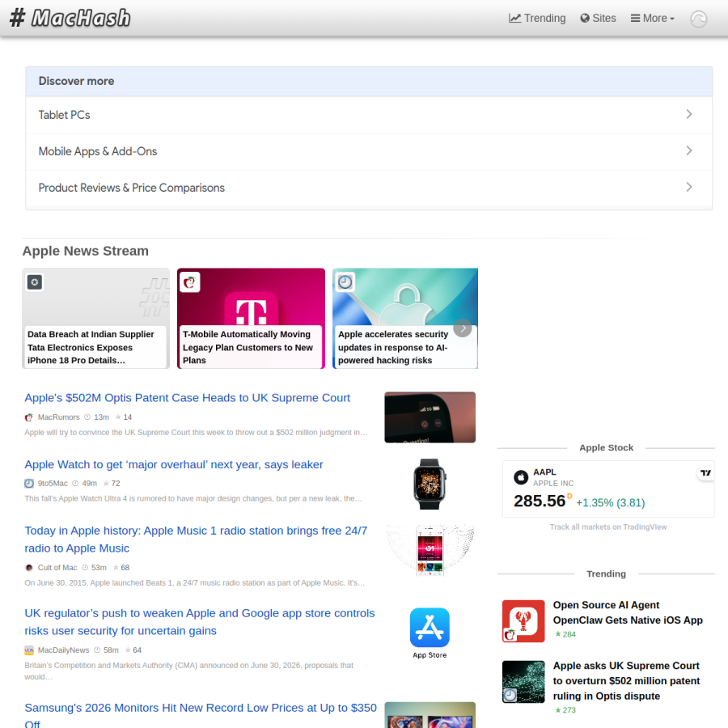Viewport: 728px width, 728px height.
Task: Click the TradingView logo in stock widget
Action: (x=705, y=472)
